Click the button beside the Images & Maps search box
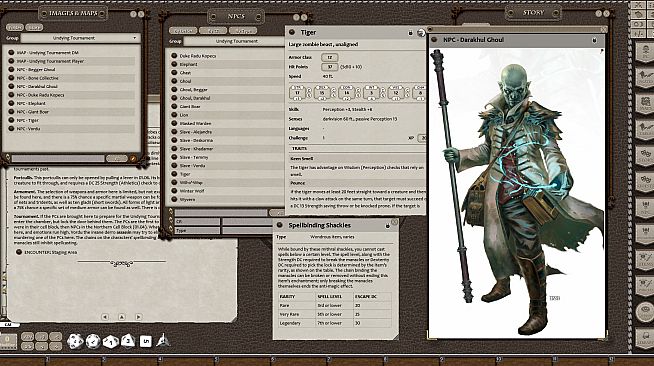This screenshot has height=366, width=654. pos(117,158)
